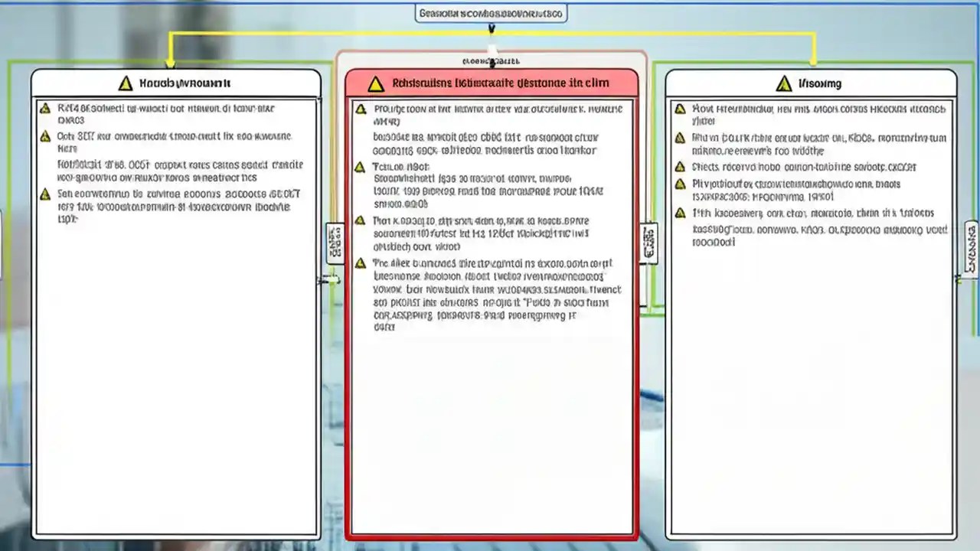The image size is (980, 551).
Task: Click the downward arrow below the top title box
Action: 492,29
